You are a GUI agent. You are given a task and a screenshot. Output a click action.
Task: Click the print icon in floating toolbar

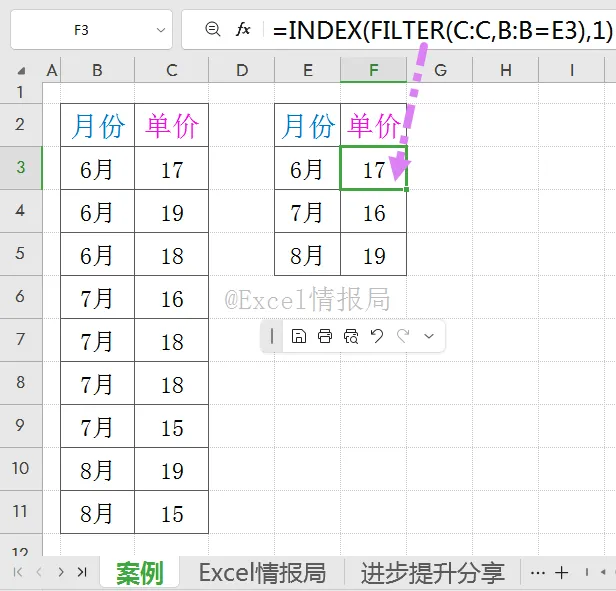tap(324, 336)
